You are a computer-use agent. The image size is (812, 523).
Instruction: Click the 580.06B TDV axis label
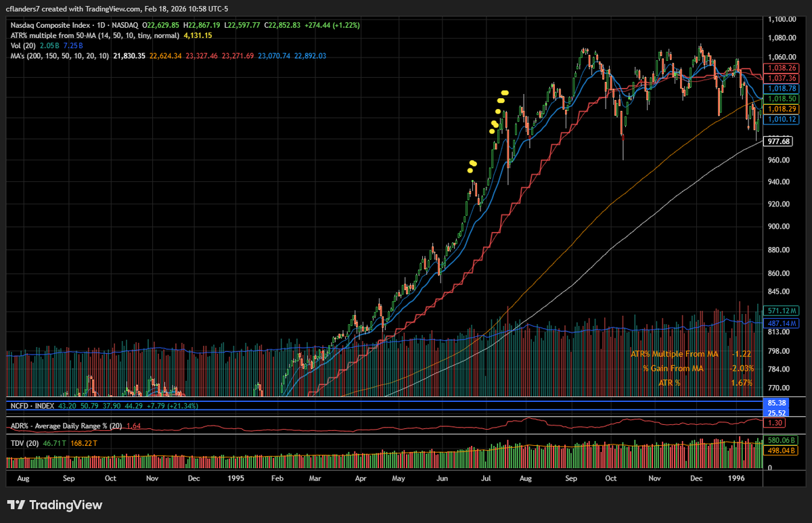(781, 440)
